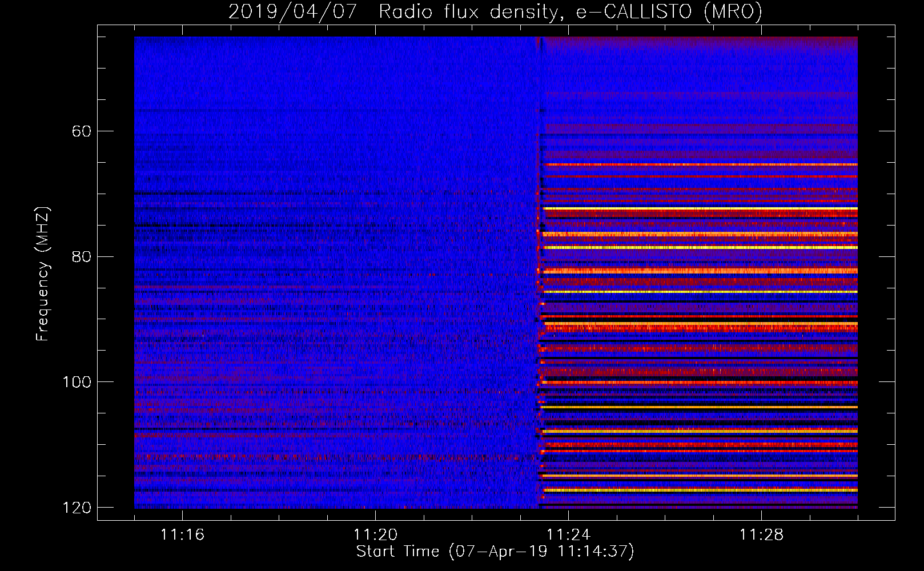Image resolution: width=924 pixels, height=571 pixels.
Task: Click the 60 frequency tick label
Action: (x=82, y=131)
